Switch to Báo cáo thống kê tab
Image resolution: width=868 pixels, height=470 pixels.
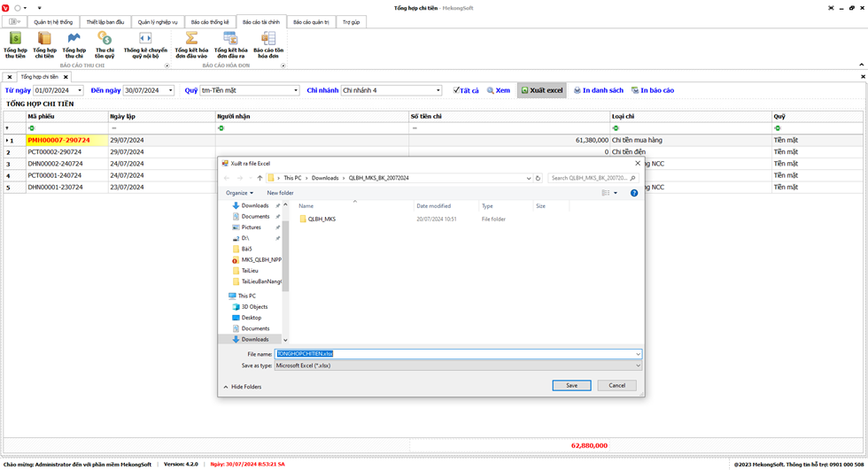pos(210,22)
